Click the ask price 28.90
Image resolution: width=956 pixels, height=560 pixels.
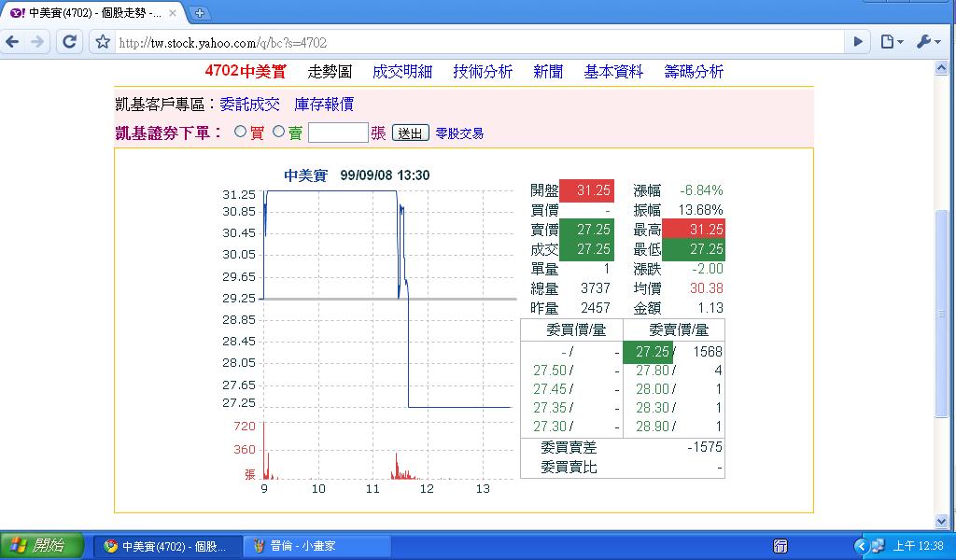click(652, 427)
